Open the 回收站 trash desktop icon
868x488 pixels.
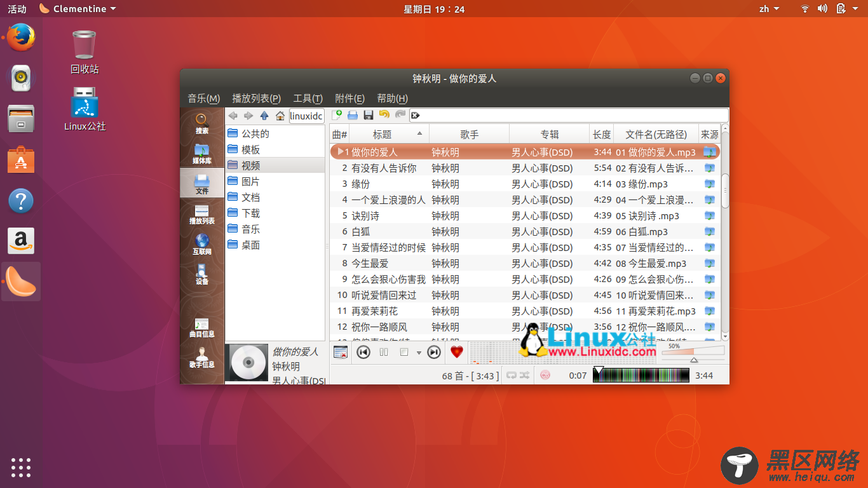[85, 51]
